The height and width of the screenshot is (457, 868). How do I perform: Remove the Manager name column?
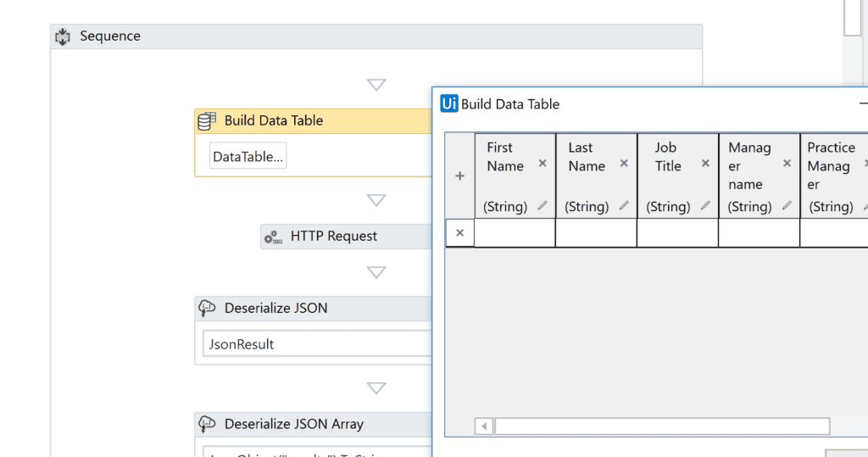pyautogui.click(x=787, y=164)
